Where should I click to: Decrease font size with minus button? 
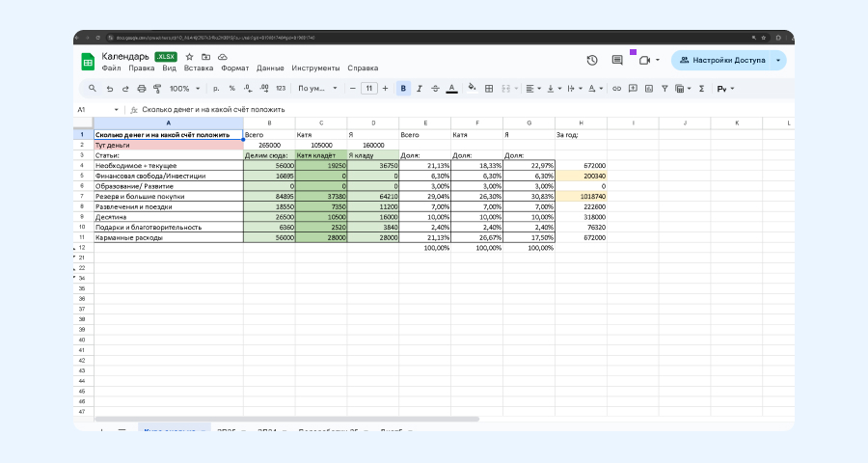pos(352,89)
